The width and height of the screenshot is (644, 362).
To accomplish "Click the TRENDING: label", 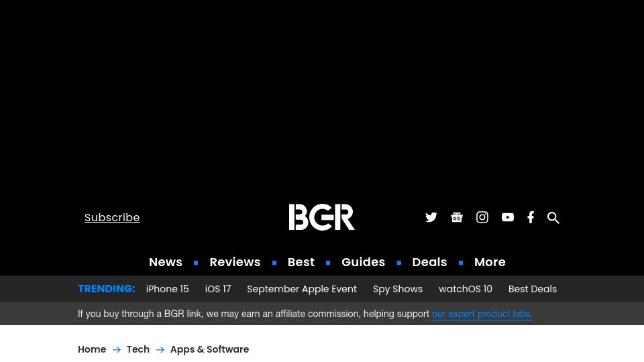I will point(107,289).
